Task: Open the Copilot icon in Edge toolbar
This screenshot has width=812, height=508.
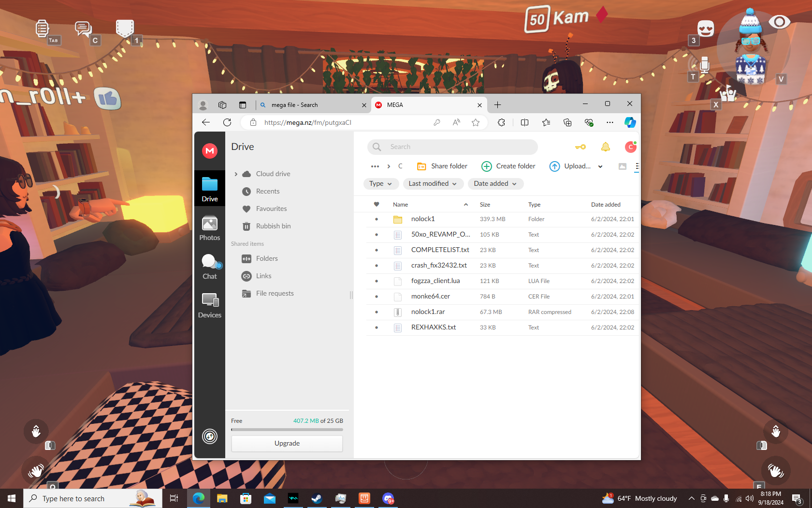Action: tap(630, 122)
